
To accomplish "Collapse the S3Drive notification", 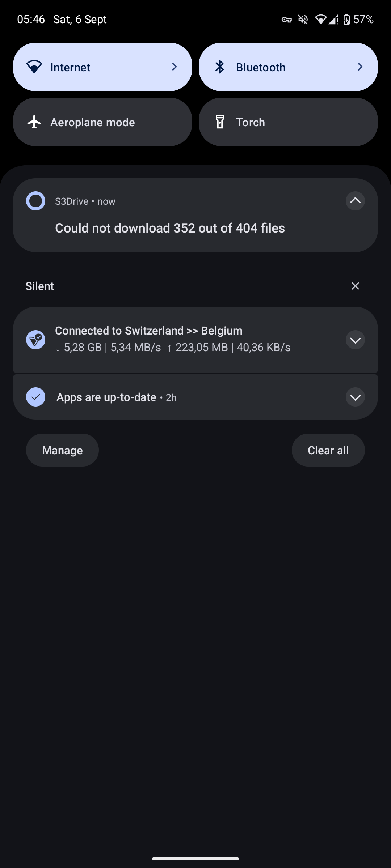I will click(355, 201).
